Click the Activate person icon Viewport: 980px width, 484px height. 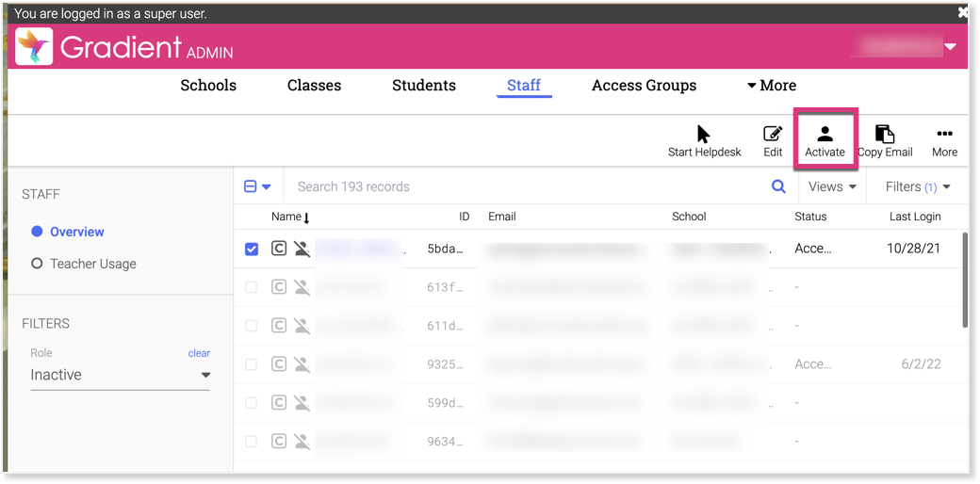(825, 134)
